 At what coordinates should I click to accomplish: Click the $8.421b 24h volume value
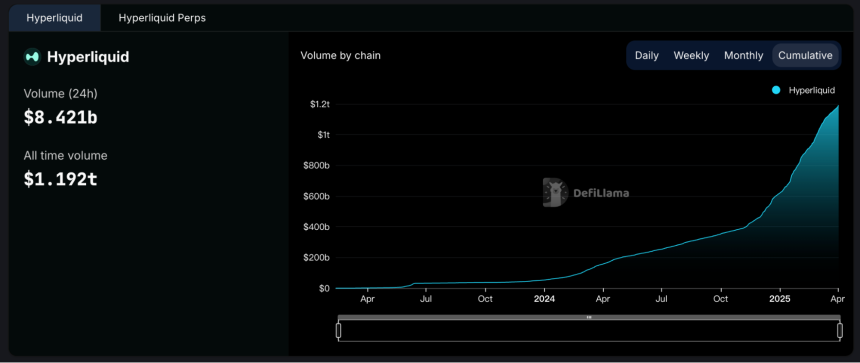tap(60, 117)
